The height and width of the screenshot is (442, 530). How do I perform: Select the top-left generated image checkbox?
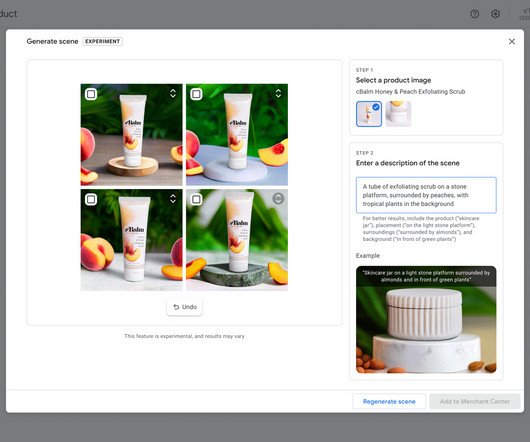[x=91, y=94]
